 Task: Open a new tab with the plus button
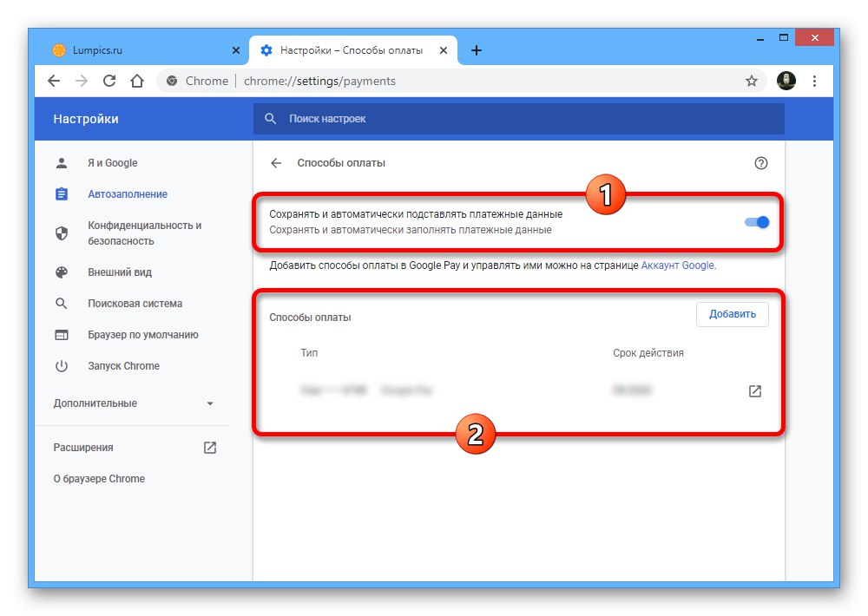[476, 49]
